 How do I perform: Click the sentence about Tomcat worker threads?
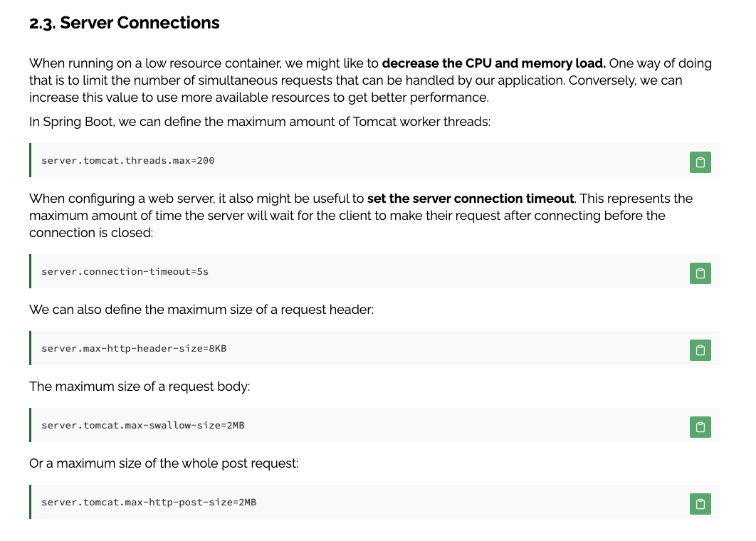pos(260,122)
